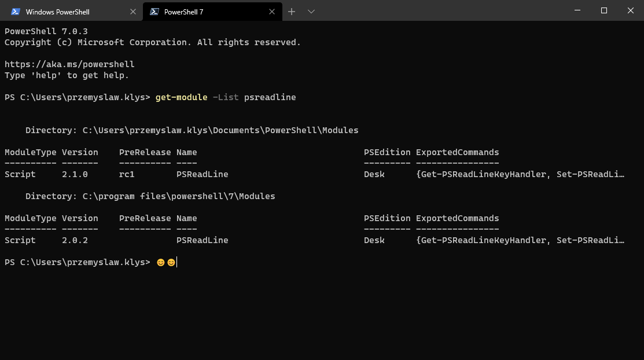Click the Version column header text
This screenshot has height=360, width=644.
click(80, 152)
